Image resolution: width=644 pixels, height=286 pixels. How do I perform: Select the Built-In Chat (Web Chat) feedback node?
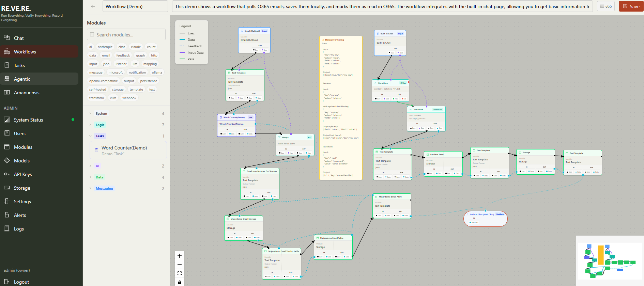point(486,219)
